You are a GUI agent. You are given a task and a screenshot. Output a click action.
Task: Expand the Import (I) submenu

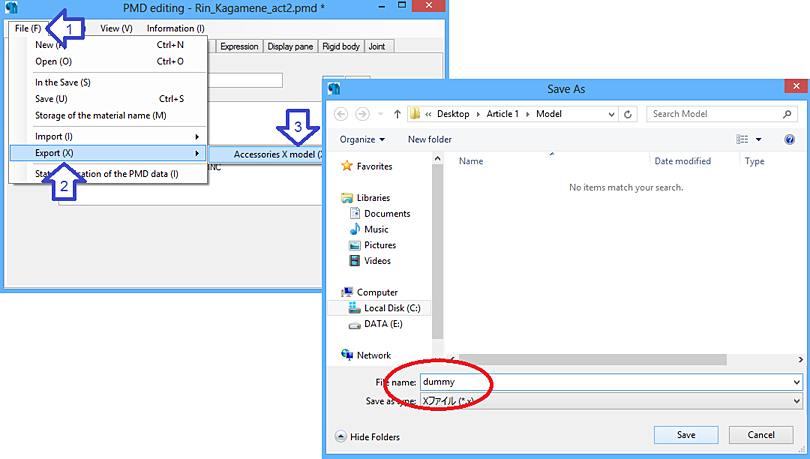108,137
